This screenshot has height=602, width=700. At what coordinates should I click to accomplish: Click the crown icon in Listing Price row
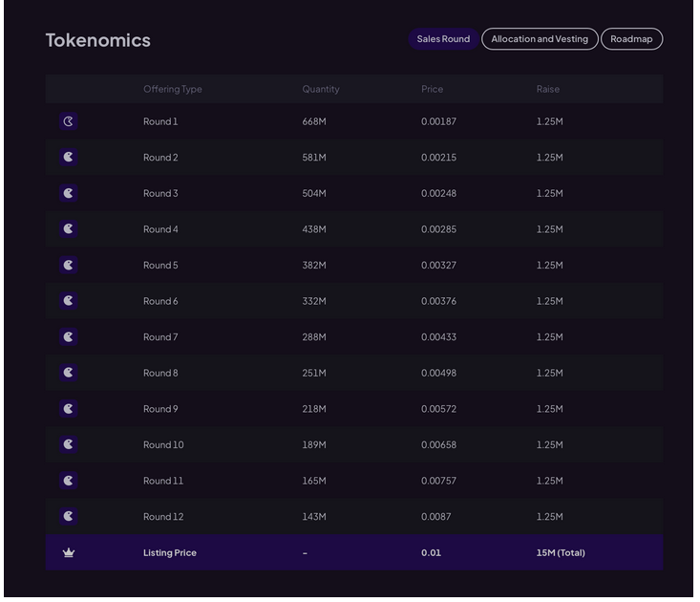[x=68, y=552]
